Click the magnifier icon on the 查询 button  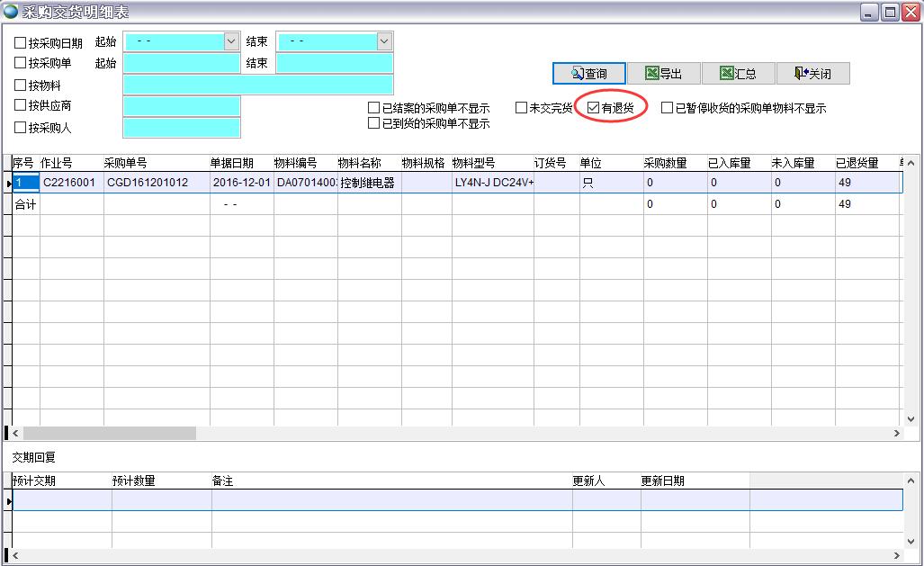click(x=576, y=71)
